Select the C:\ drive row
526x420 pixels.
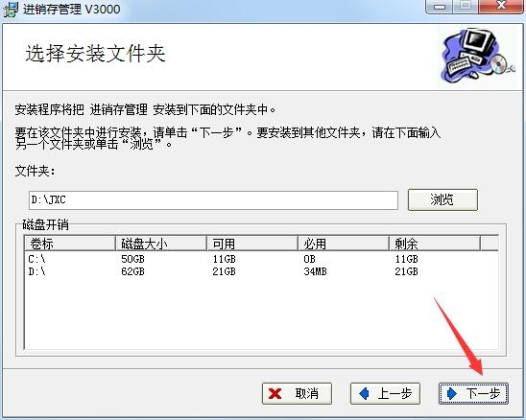261,259
